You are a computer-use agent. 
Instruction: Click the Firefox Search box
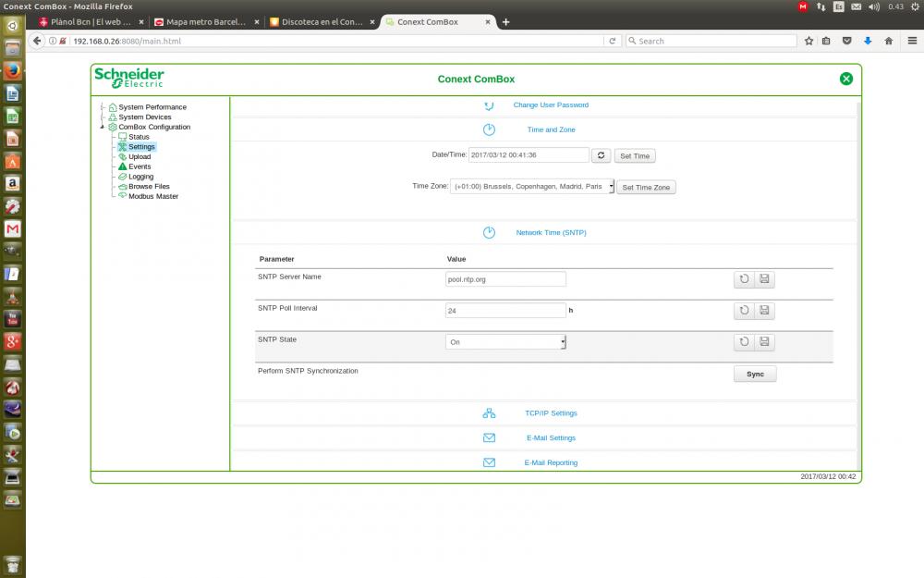click(x=711, y=42)
